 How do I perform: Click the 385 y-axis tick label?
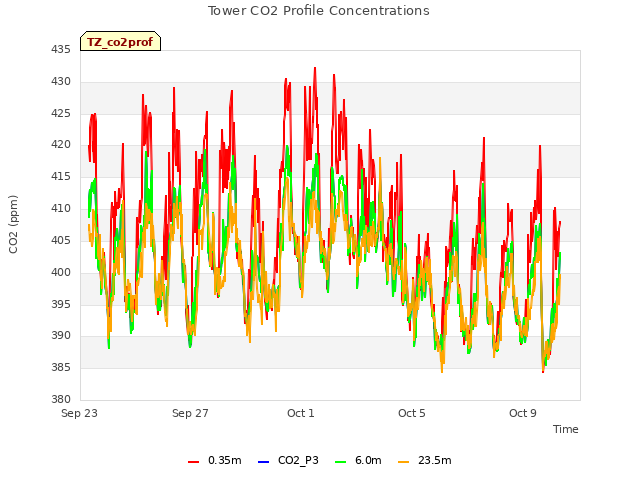pos(61,367)
